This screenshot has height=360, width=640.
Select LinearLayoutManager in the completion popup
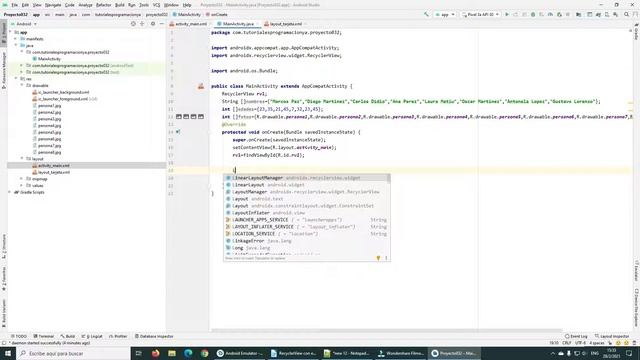tap(307, 178)
